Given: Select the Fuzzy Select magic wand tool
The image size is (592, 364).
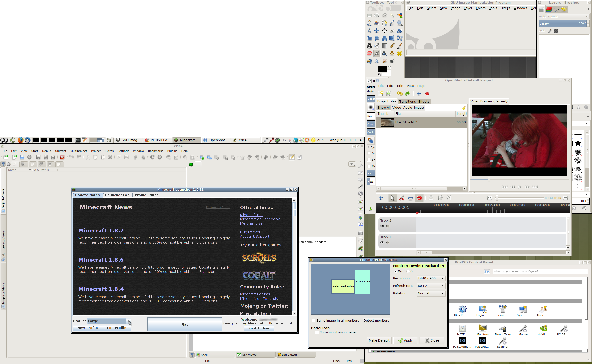Looking at the screenshot, I should (x=392, y=15).
